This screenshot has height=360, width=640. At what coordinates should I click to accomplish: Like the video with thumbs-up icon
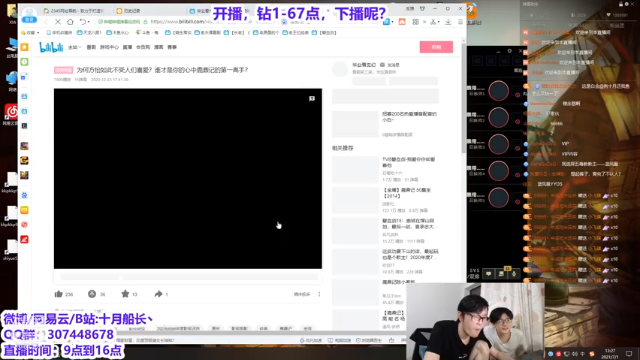[59, 294]
